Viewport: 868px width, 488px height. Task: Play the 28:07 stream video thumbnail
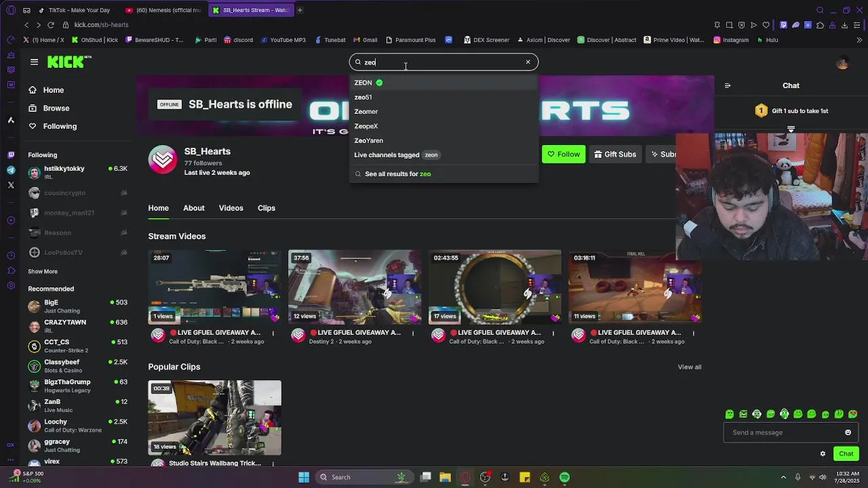214,287
